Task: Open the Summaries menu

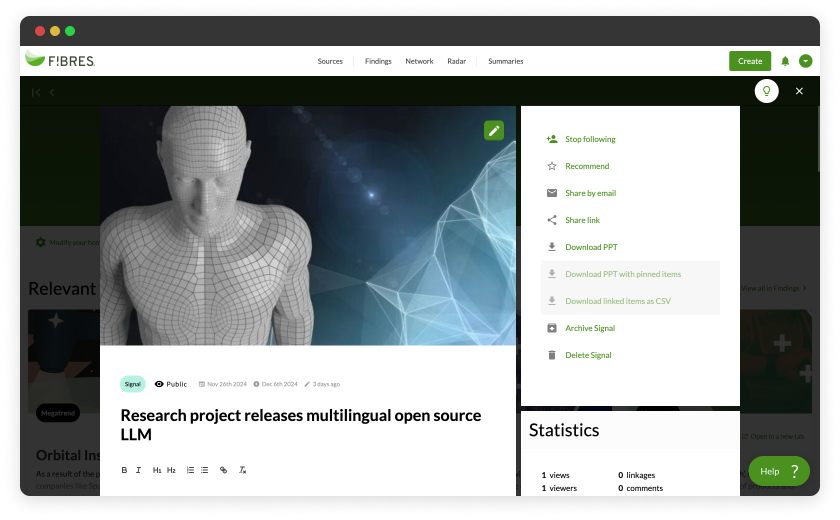Action: [506, 61]
